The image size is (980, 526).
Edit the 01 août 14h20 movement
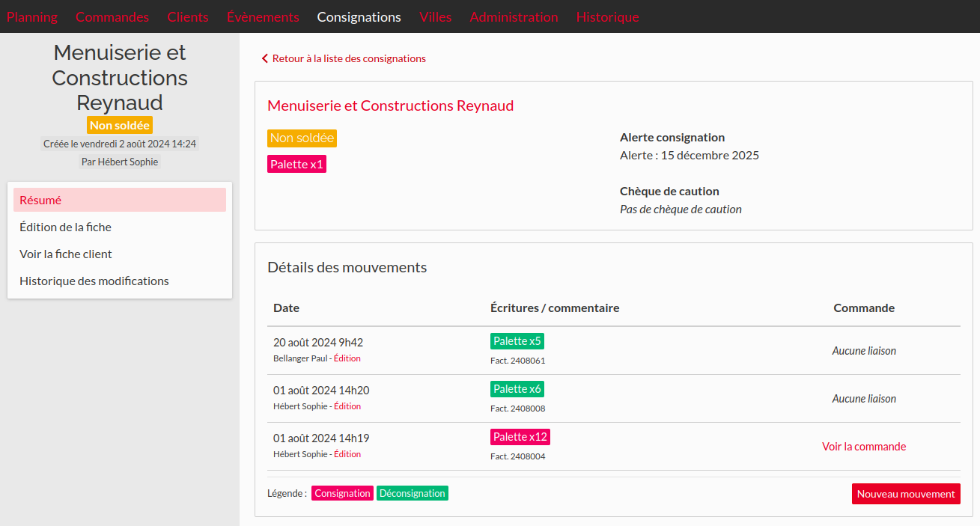point(347,406)
